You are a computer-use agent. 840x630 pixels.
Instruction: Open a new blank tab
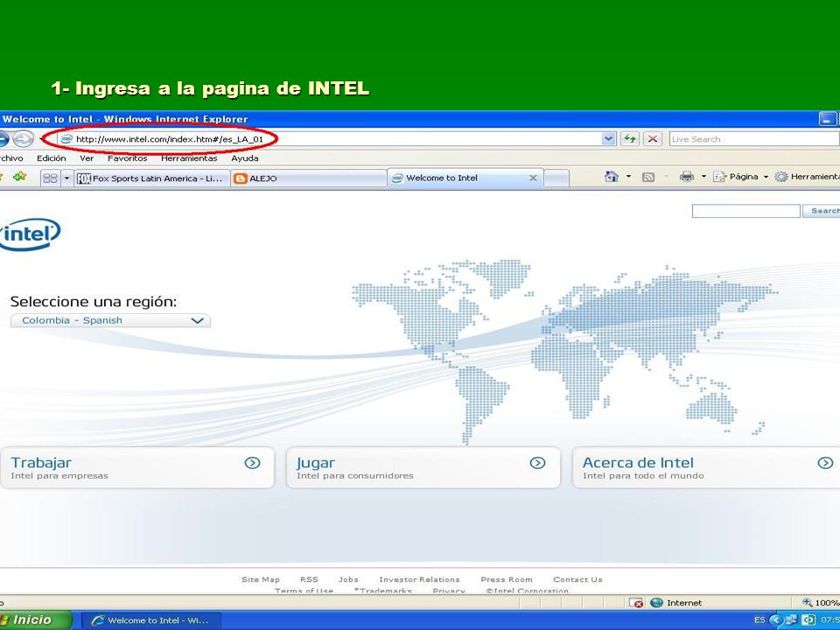(x=556, y=178)
